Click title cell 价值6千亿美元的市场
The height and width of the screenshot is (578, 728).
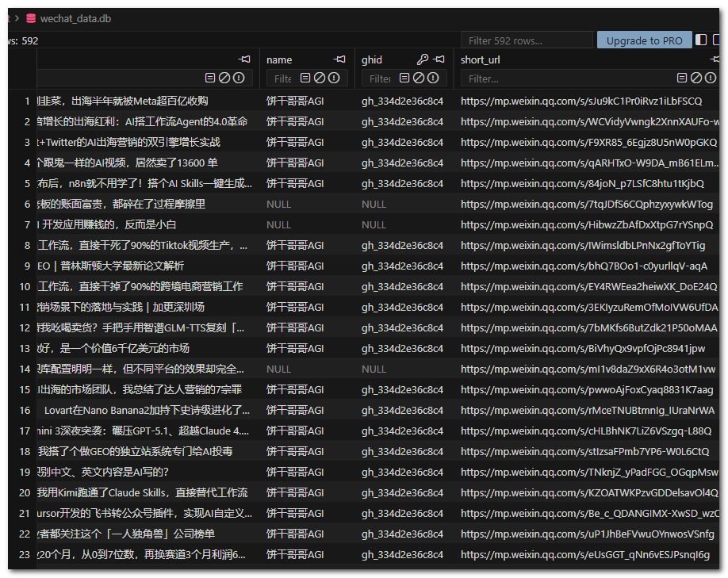113,348
